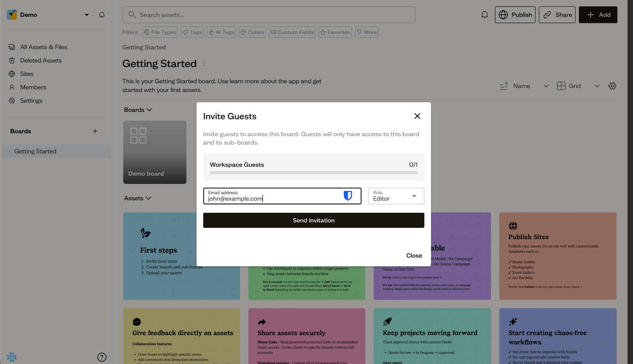Click the Share button
The height and width of the screenshot is (364, 633).
[557, 15]
